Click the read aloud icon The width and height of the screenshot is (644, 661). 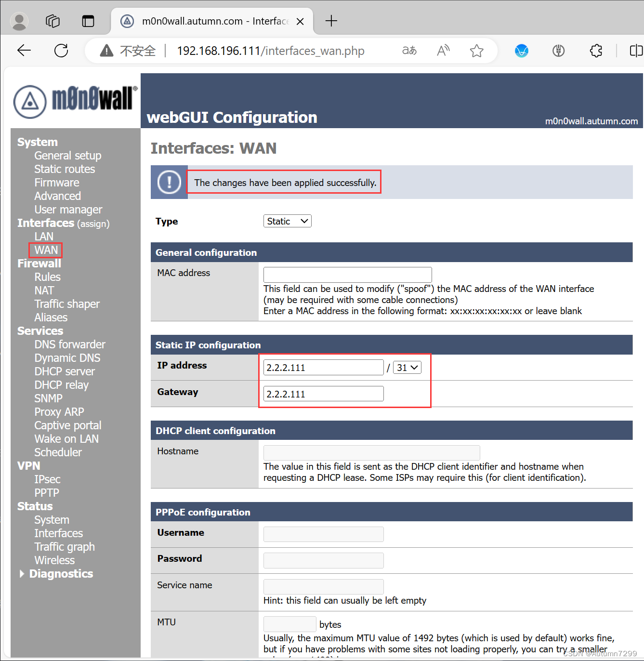443,51
